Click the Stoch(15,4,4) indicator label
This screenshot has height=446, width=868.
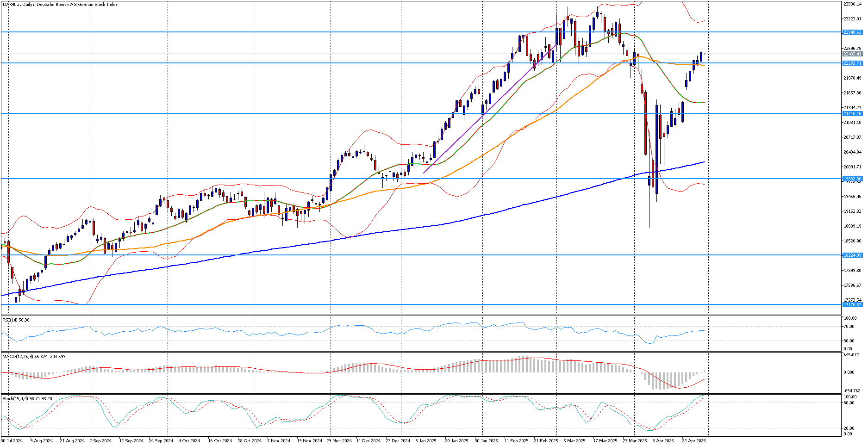[x=27, y=398]
